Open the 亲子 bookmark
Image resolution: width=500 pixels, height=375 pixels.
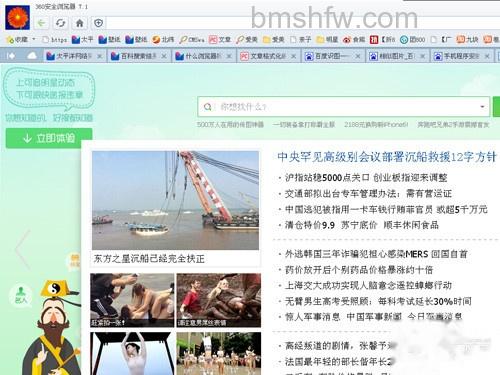coord(301,40)
